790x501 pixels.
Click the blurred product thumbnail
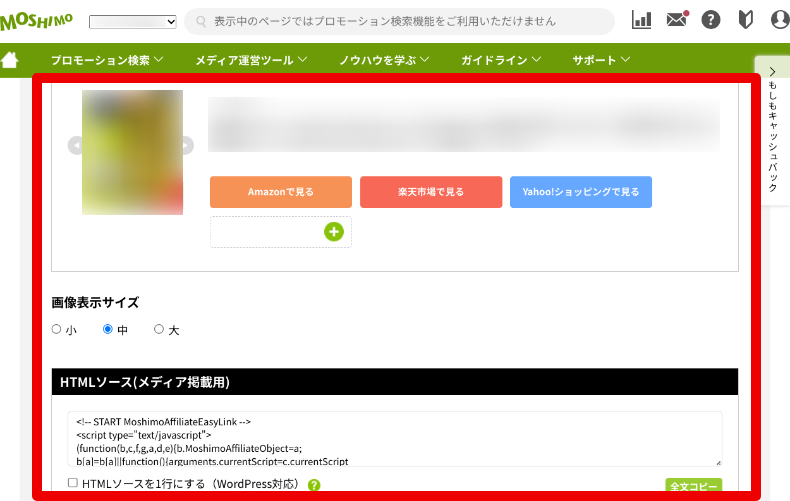[133, 152]
